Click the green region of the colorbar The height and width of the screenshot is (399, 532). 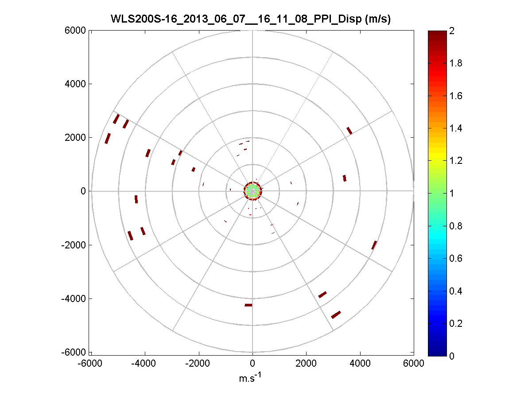point(437,194)
